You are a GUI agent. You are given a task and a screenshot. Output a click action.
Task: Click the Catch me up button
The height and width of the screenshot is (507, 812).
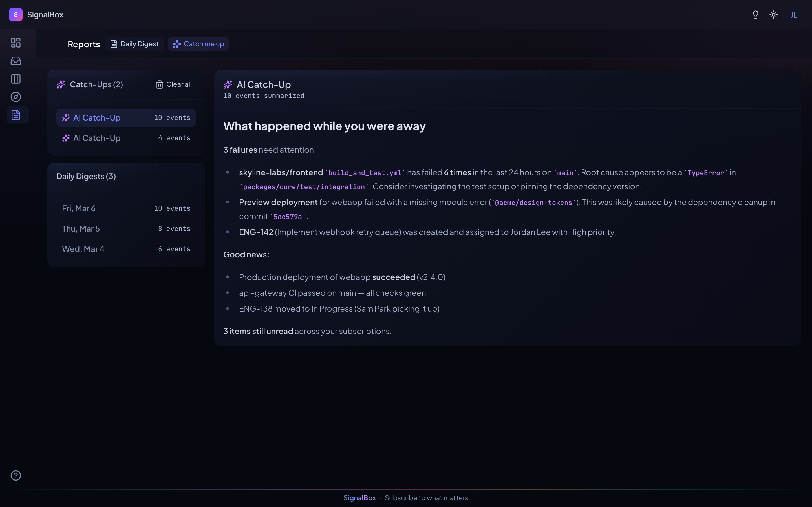coord(198,44)
